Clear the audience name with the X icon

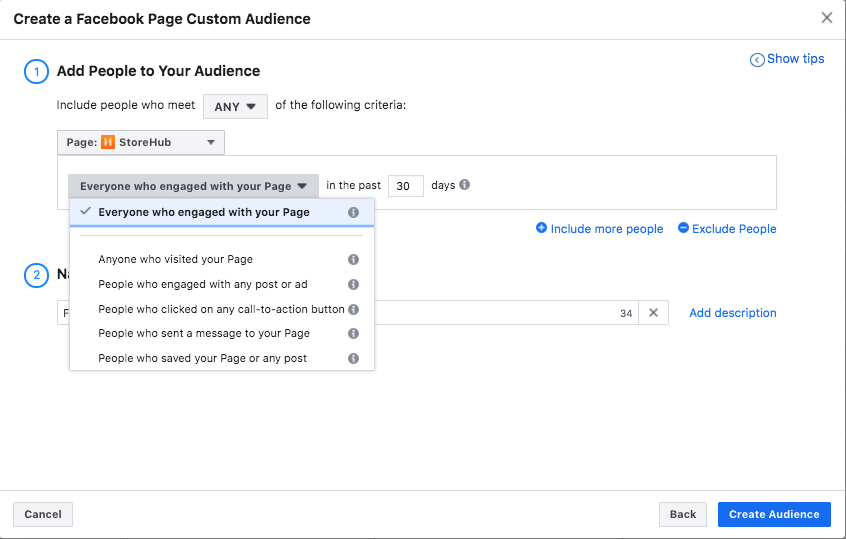pyautogui.click(x=653, y=312)
